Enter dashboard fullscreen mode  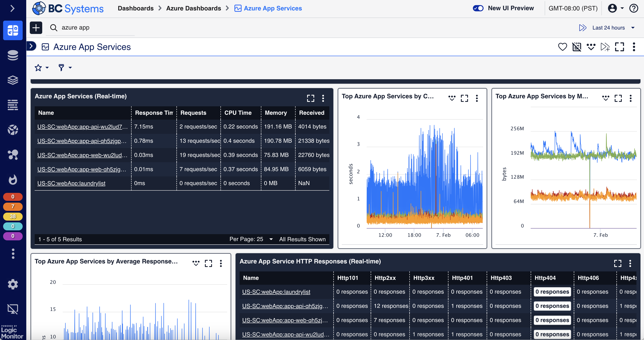tap(620, 47)
